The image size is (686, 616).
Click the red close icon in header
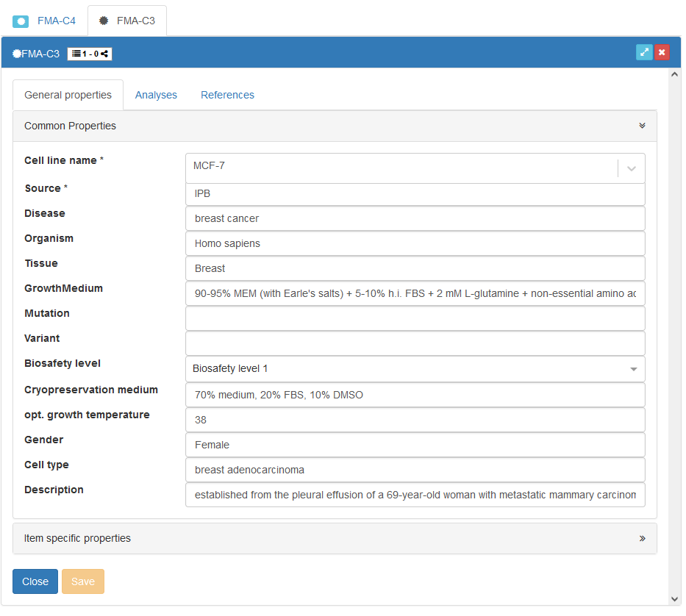tap(662, 52)
